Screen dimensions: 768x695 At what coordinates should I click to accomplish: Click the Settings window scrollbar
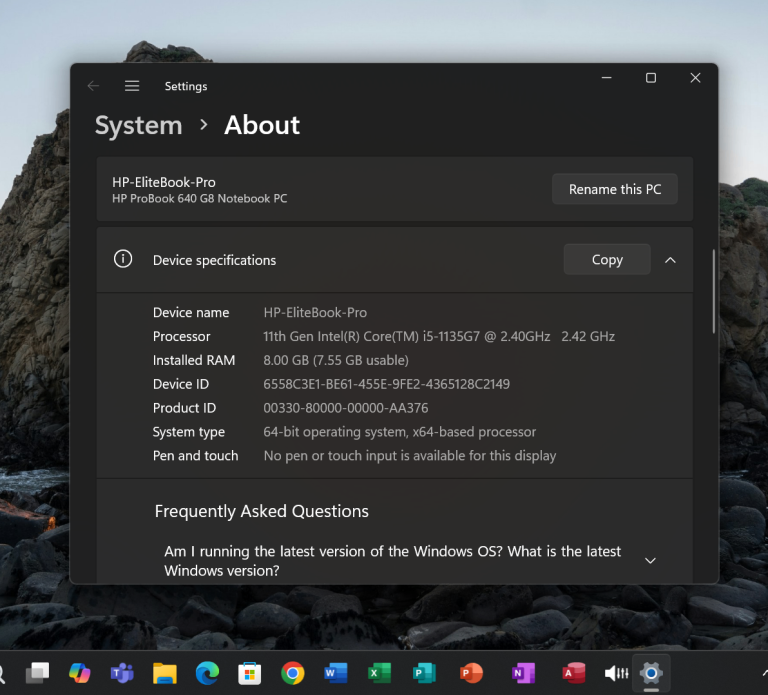click(713, 290)
